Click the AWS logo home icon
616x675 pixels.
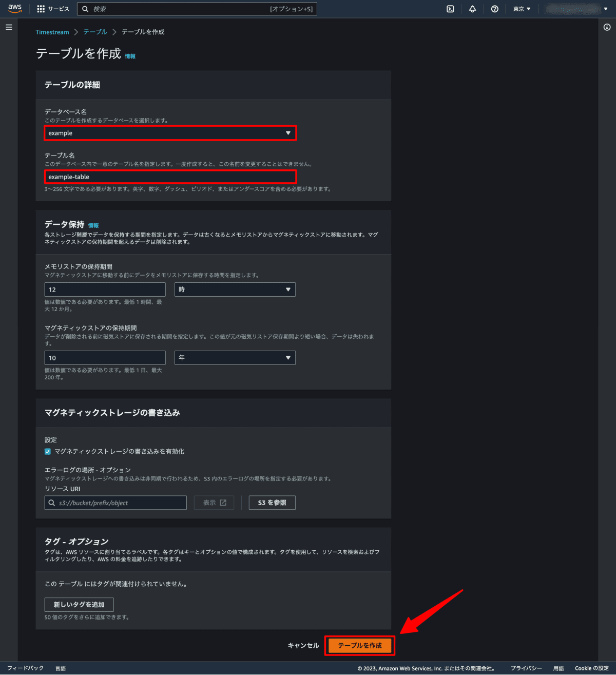[15, 9]
